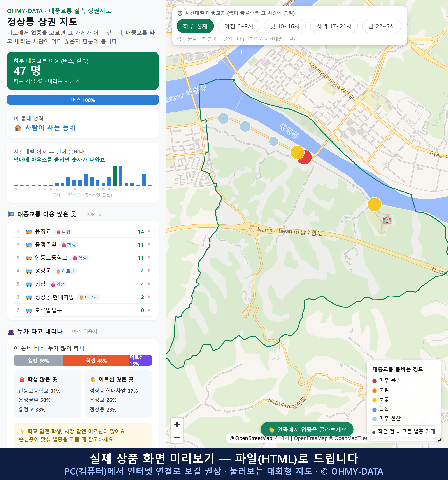Open the OpenMapTiles attribution link
The height and width of the screenshot is (480, 448).
pyautogui.click(x=348, y=438)
